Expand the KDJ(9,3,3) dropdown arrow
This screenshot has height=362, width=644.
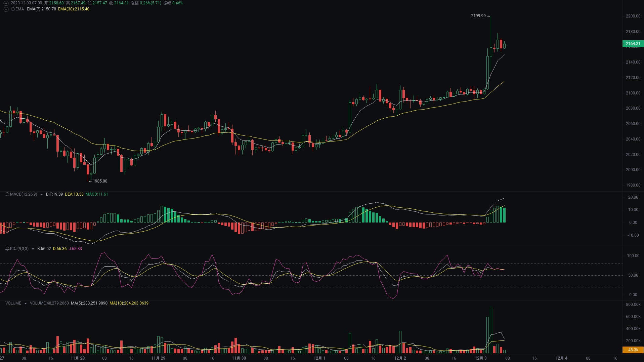click(x=33, y=249)
